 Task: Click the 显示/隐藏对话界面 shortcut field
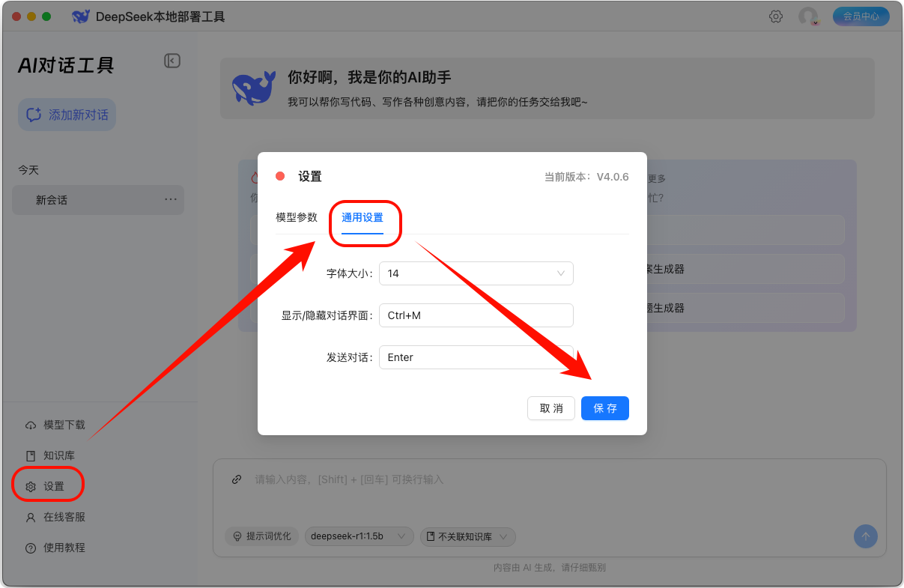tap(476, 315)
